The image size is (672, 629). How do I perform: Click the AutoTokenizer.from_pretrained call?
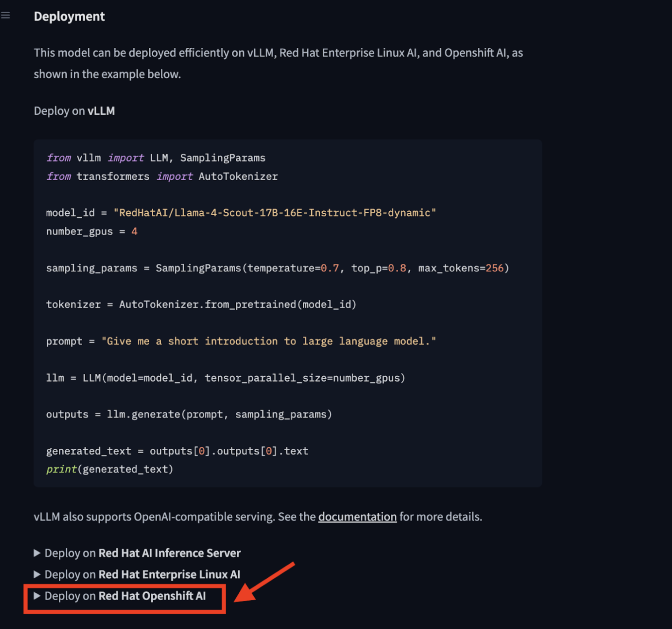point(238,305)
